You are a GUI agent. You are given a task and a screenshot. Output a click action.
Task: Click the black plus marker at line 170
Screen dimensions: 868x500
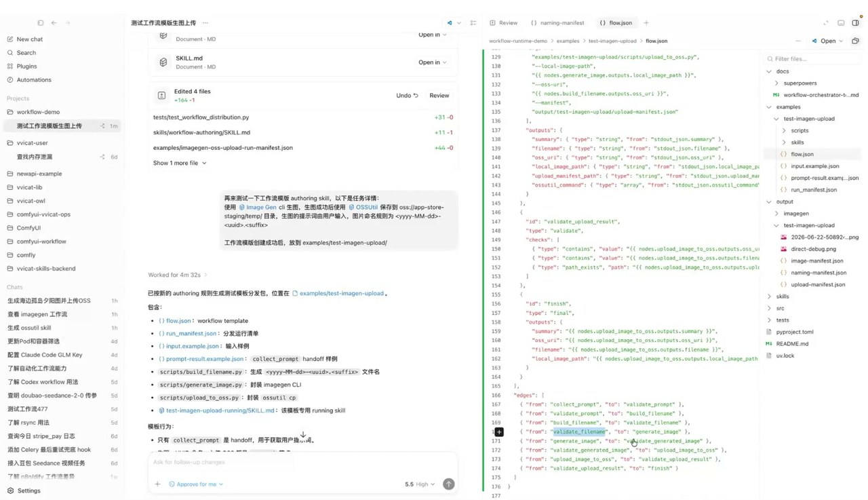tap(498, 431)
